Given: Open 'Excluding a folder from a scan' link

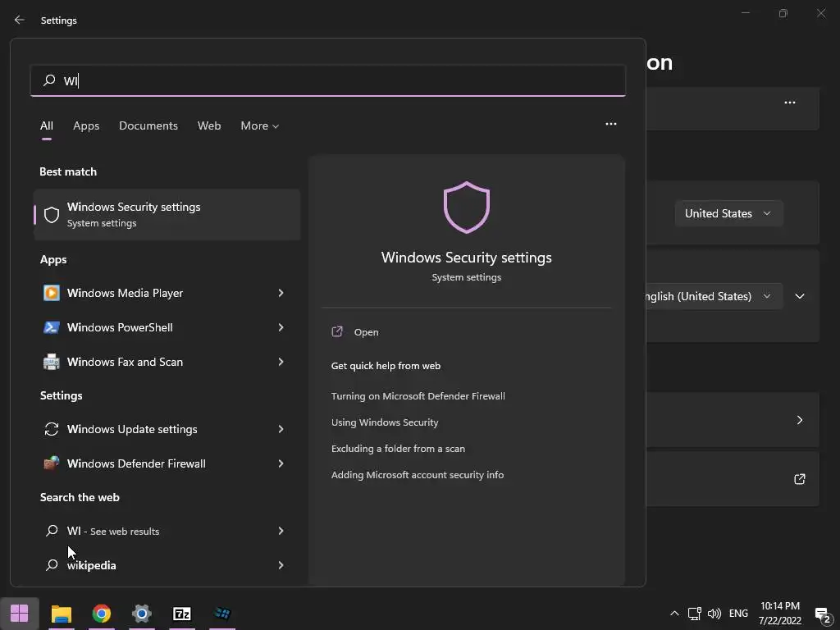Looking at the screenshot, I should [398, 449].
